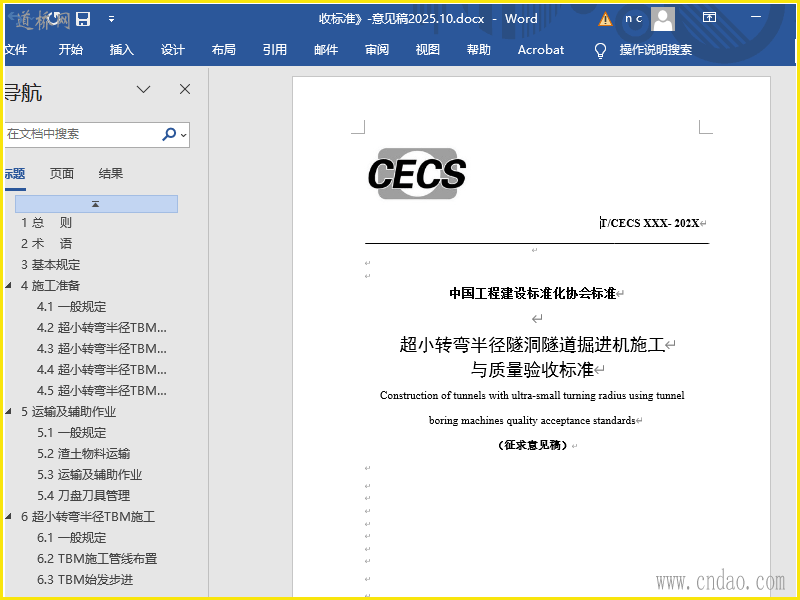Go to heading 5.3 运输及辅助作业
800x600 pixels.
pos(89,474)
